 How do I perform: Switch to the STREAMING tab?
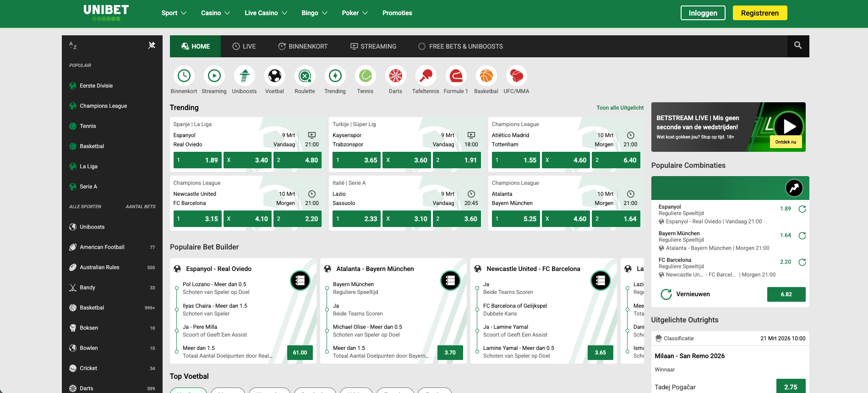pos(373,46)
